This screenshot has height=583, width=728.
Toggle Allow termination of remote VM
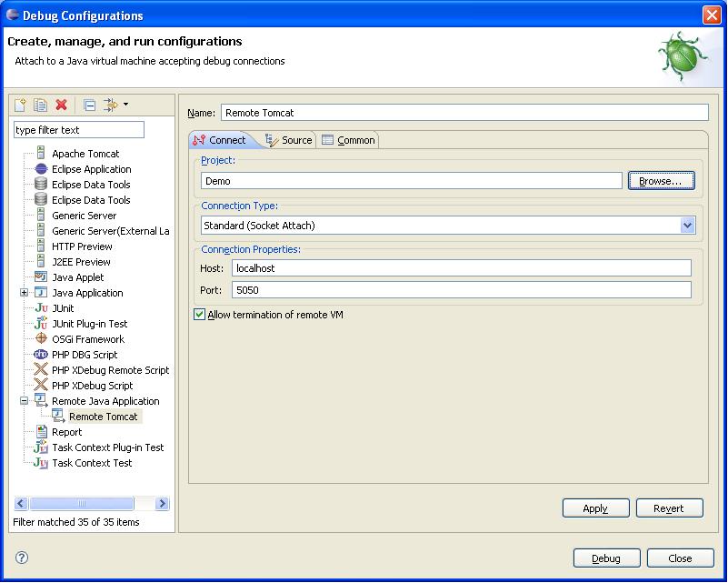pos(200,315)
